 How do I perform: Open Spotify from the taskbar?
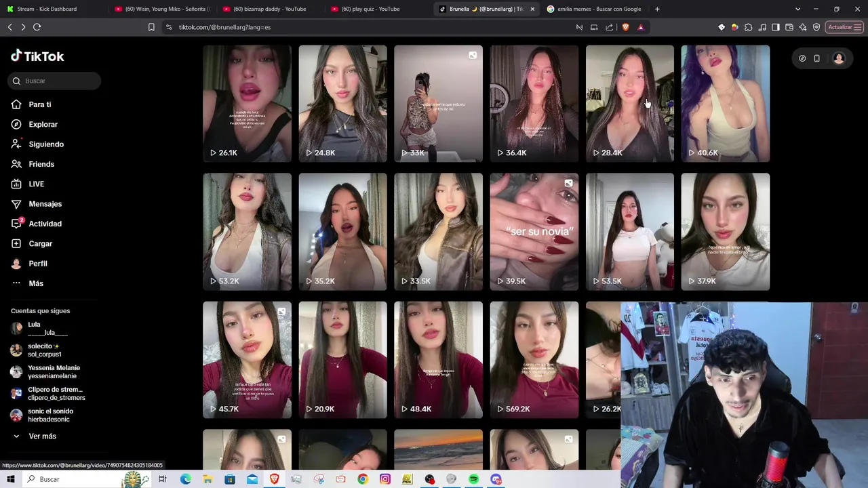click(x=473, y=479)
